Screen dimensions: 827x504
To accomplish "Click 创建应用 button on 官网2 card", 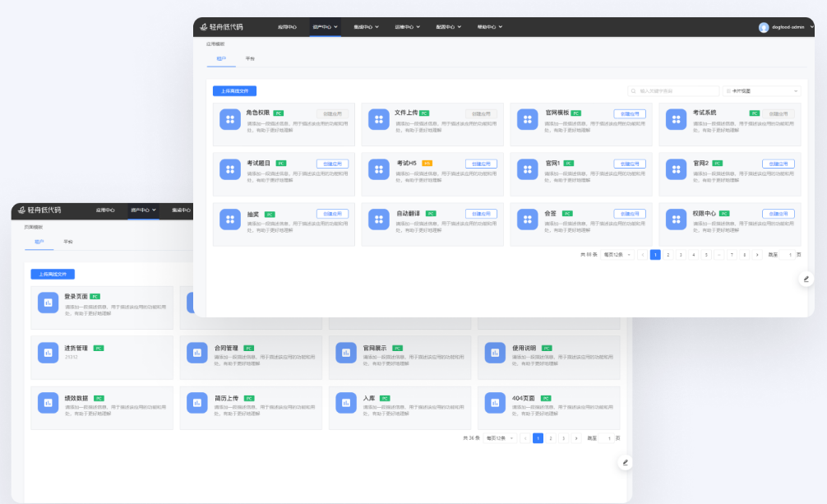I will coord(778,164).
